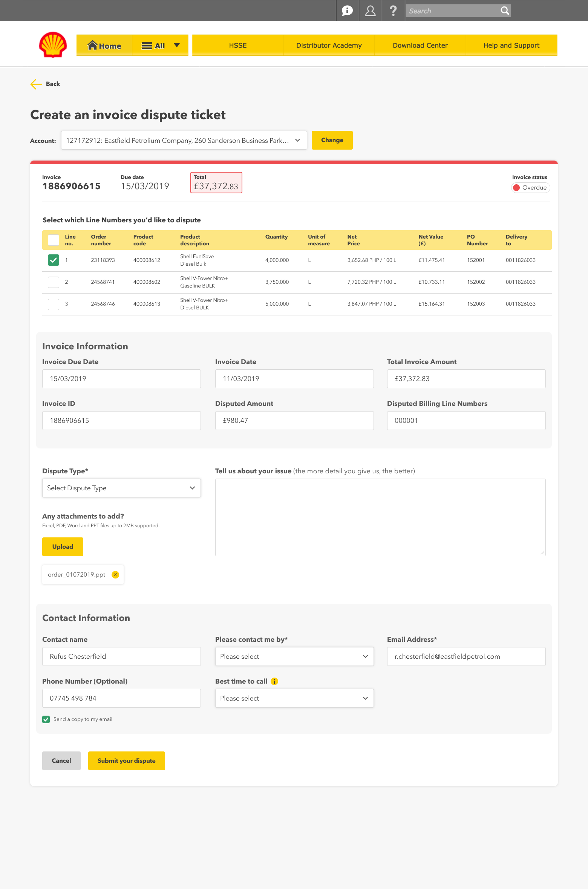588x889 pixels.
Task: Click the Shell logo
Action: 53,45
